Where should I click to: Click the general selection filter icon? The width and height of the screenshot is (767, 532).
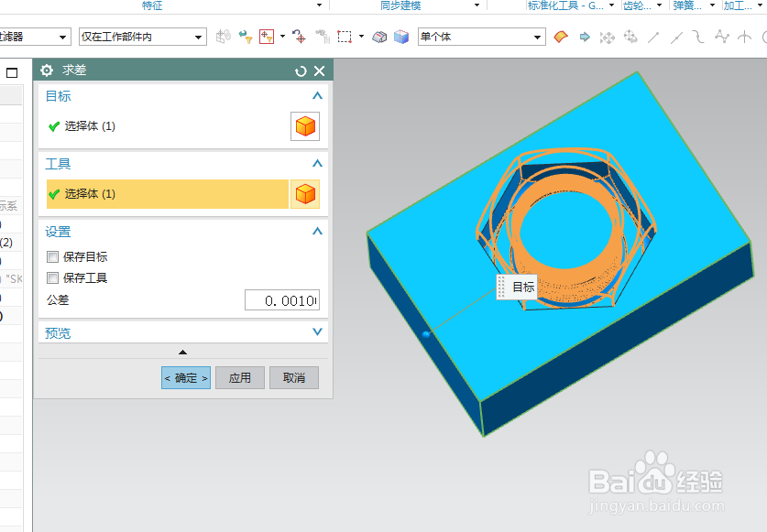pyautogui.click(x=224, y=37)
